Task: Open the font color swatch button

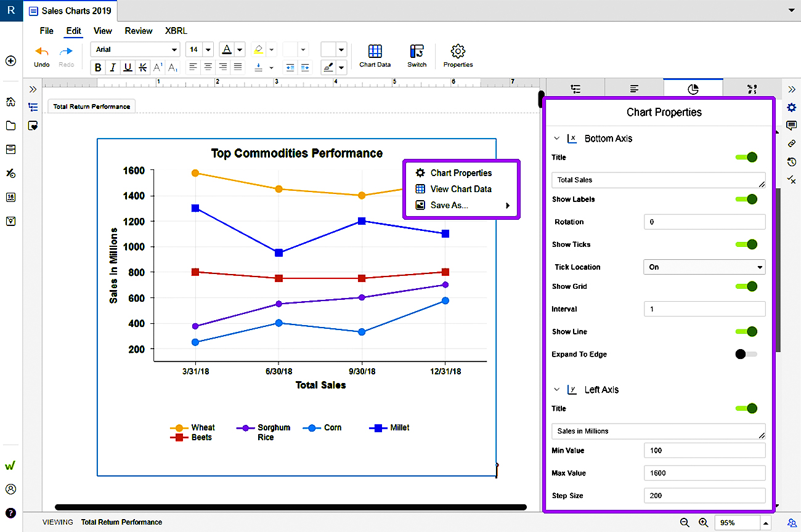Action: 227,49
